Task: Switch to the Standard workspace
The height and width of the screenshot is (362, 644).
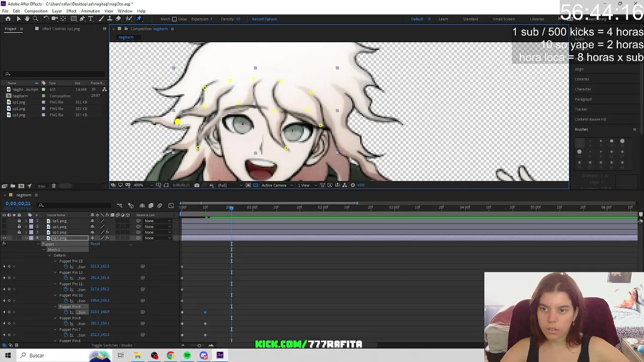Action: [x=470, y=19]
